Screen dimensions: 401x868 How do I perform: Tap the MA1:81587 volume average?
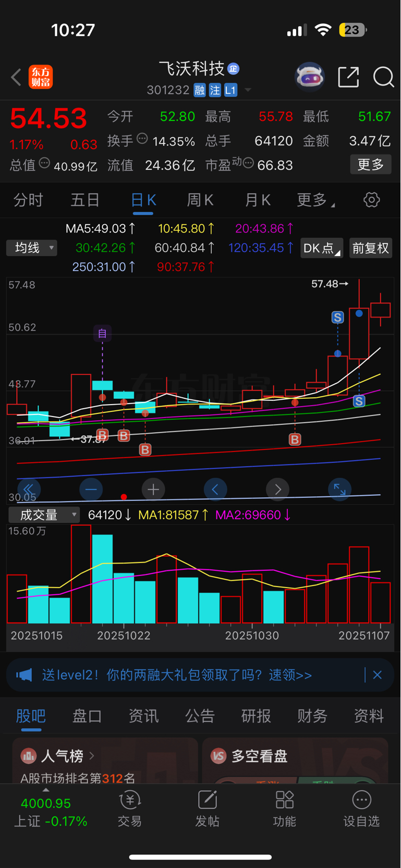[173, 515]
